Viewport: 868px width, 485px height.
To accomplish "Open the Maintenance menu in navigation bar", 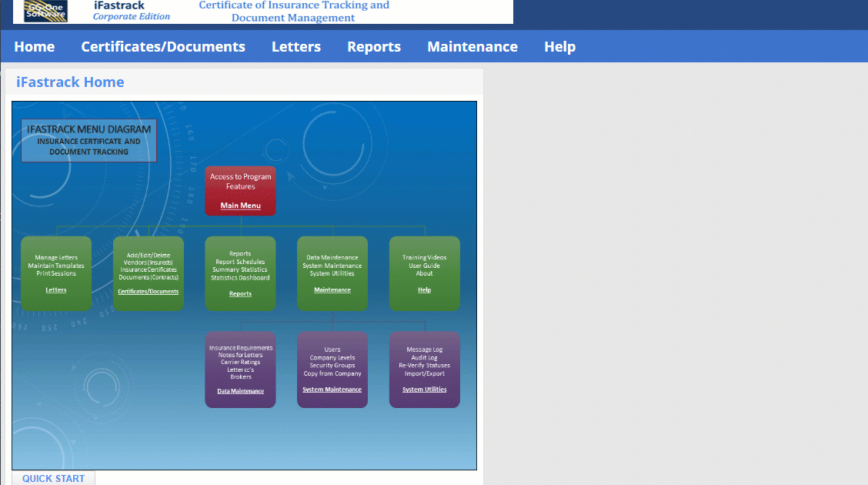I will click(472, 46).
